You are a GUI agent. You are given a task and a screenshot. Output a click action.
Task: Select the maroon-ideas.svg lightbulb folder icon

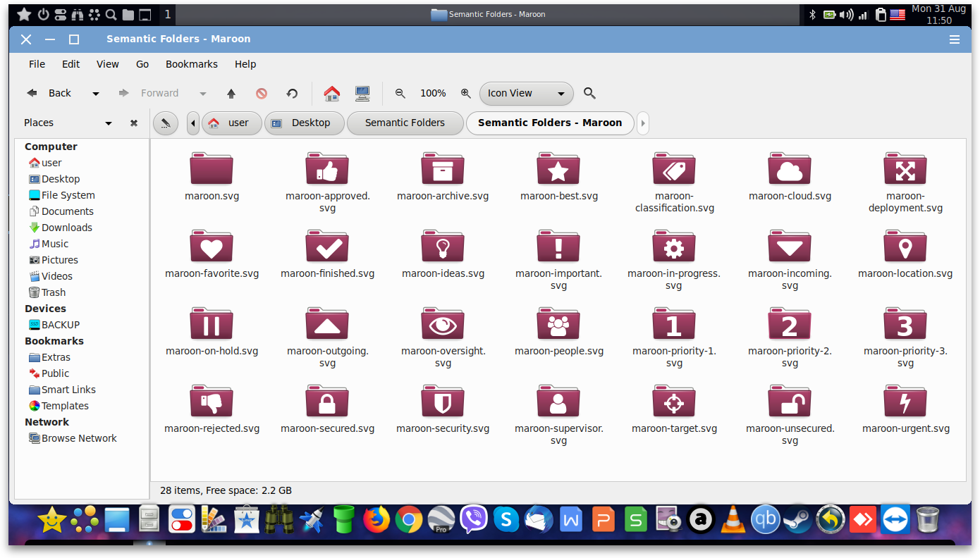coord(443,247)
